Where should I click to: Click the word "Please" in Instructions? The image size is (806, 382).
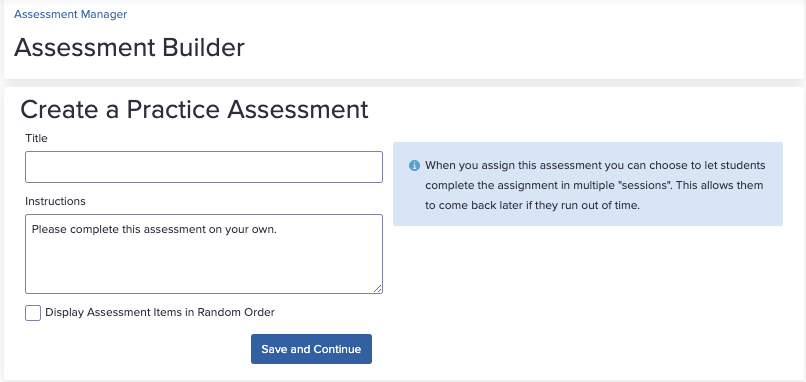(49, 229)
